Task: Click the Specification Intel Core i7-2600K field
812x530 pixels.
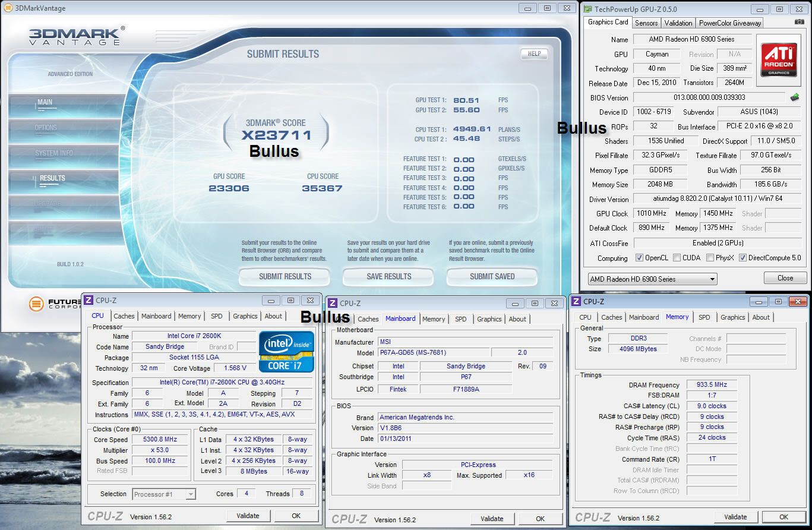Action: 223,383
